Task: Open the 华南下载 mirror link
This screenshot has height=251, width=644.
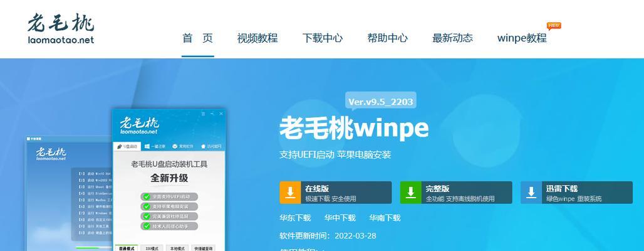Action: [x=385, y=218]
